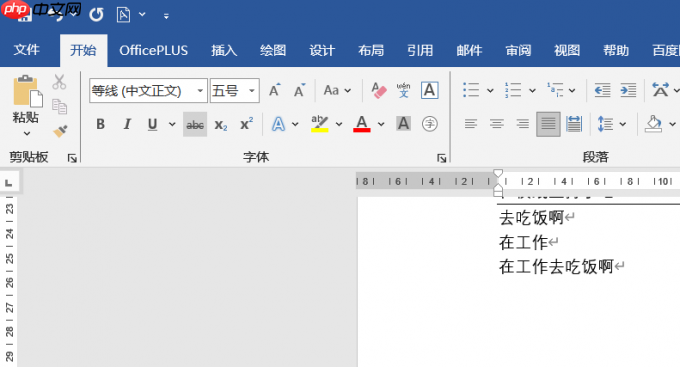Align text right

(x=523, y=125)
